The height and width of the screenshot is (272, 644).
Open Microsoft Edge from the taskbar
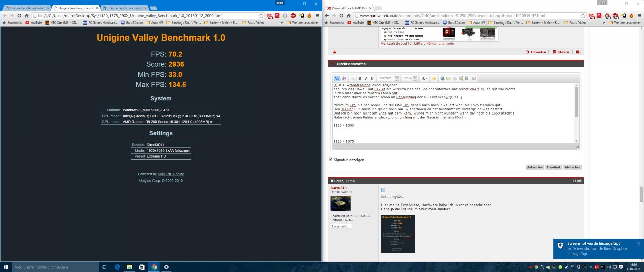click(x=117, y=267)
